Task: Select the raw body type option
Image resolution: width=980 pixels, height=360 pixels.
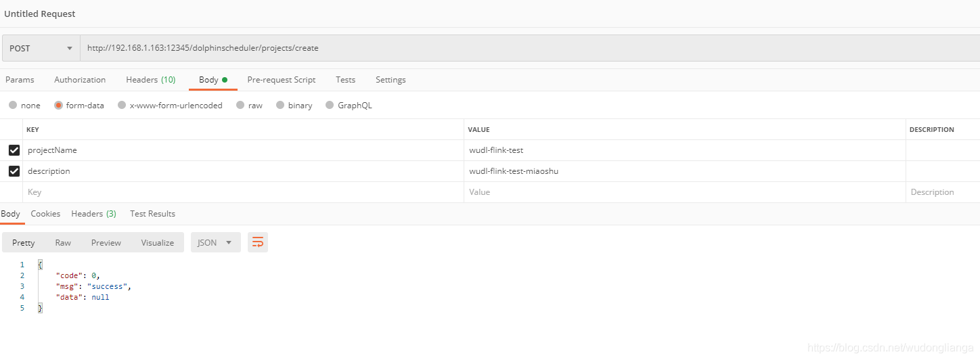Action: [x=240, y=106]
